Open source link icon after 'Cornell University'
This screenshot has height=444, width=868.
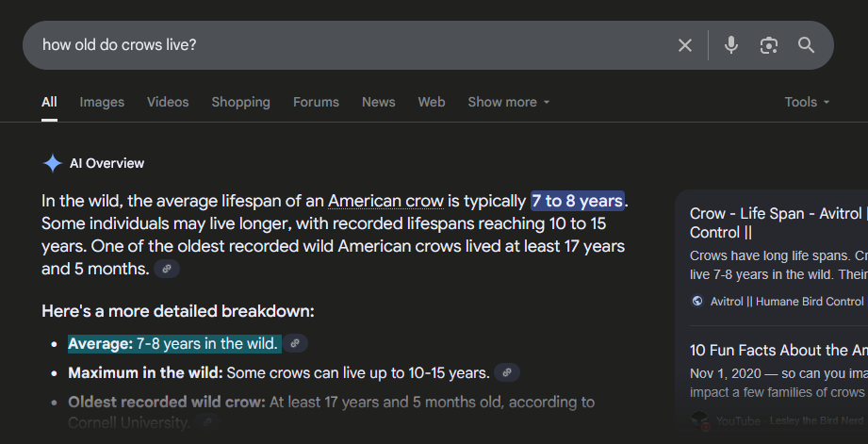click(x=207, y=422)
